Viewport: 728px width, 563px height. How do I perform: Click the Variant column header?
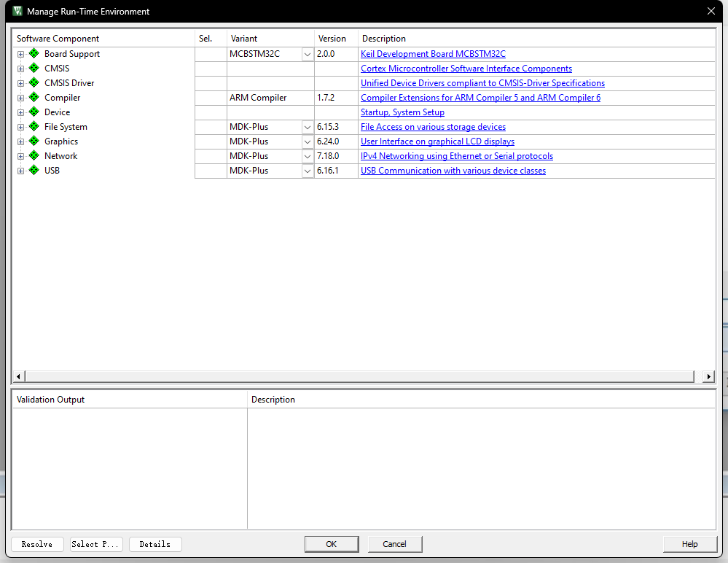270,39
